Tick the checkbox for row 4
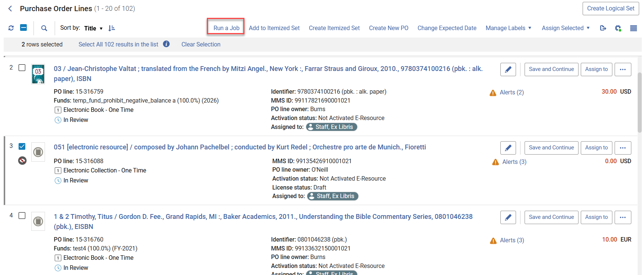The image size is (644, 275). 22,216
